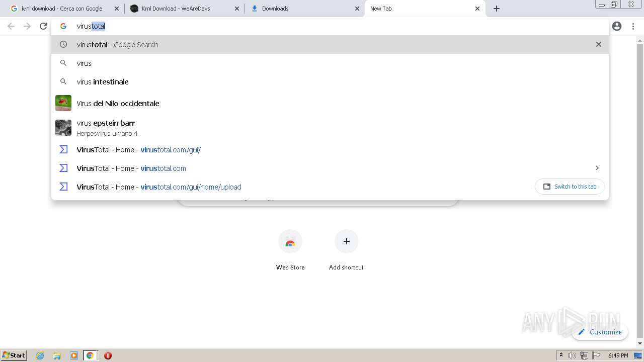644x362 pixels.
Task: Click VirusTotal sigma icon for gui/home/upload
Action: (x=63, y=187)
